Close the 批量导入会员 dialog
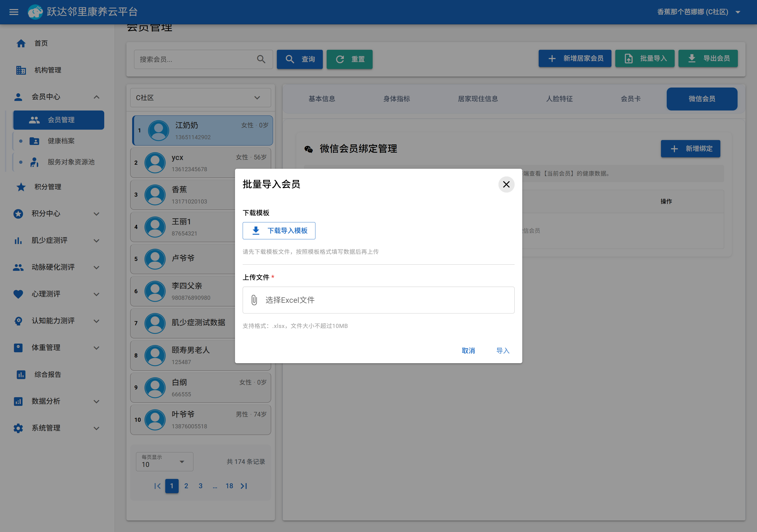This screenshot has height=532, width=757. click(506, 184)
